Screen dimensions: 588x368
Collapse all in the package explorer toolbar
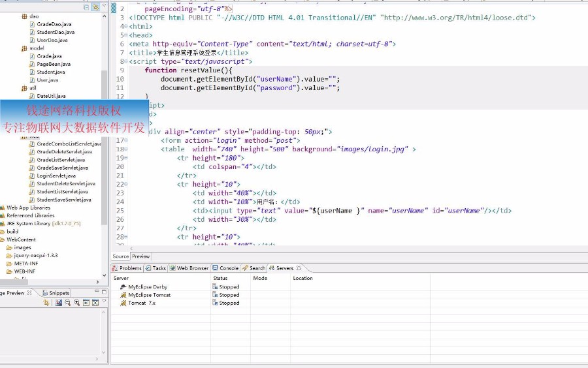(87, 7)
